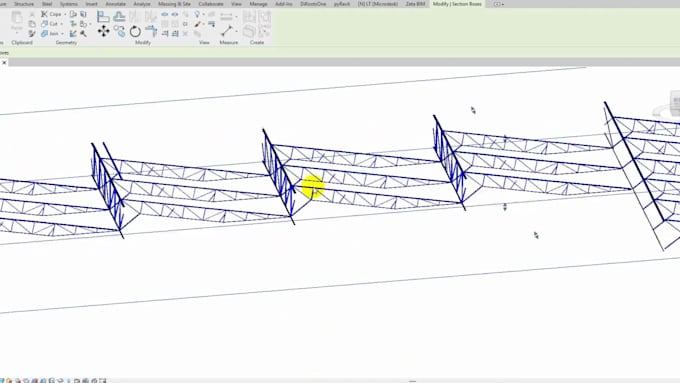The width and height of the screenshot is (680, 383).
Task: Open the Analyze ribbon tab
Action: (x=142, y=4)
